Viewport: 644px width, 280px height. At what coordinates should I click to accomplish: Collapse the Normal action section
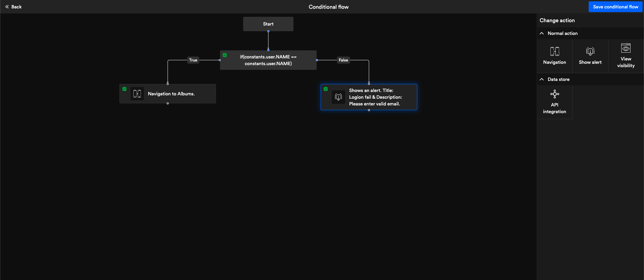542,33
